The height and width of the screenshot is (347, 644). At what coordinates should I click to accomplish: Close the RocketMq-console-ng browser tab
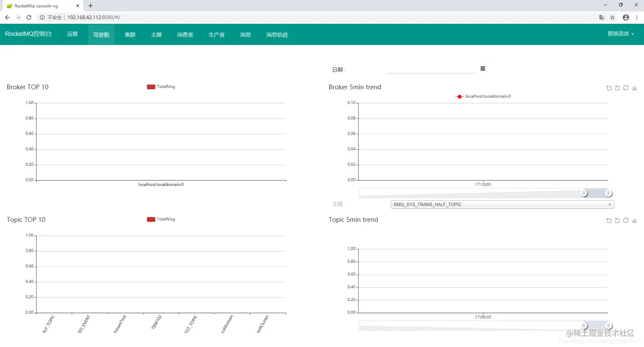[x=78, y=6]
